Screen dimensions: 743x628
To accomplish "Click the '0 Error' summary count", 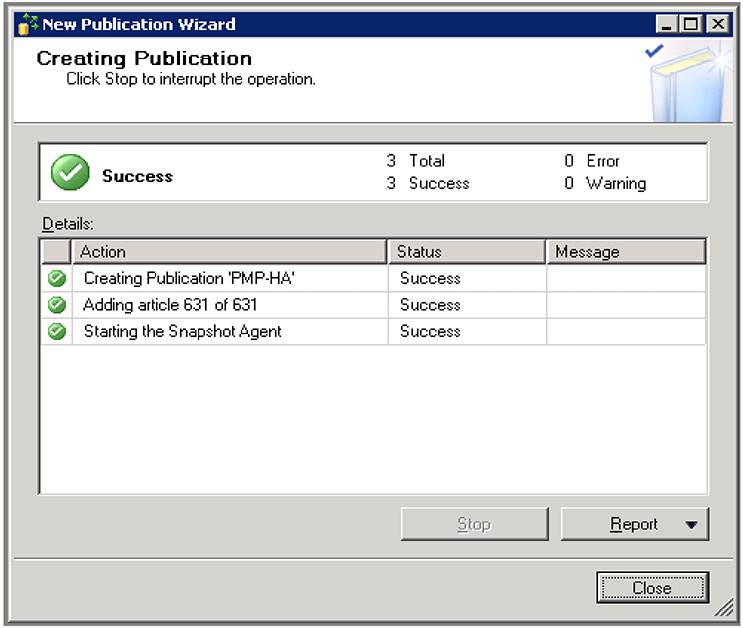I will coord(592,161).
